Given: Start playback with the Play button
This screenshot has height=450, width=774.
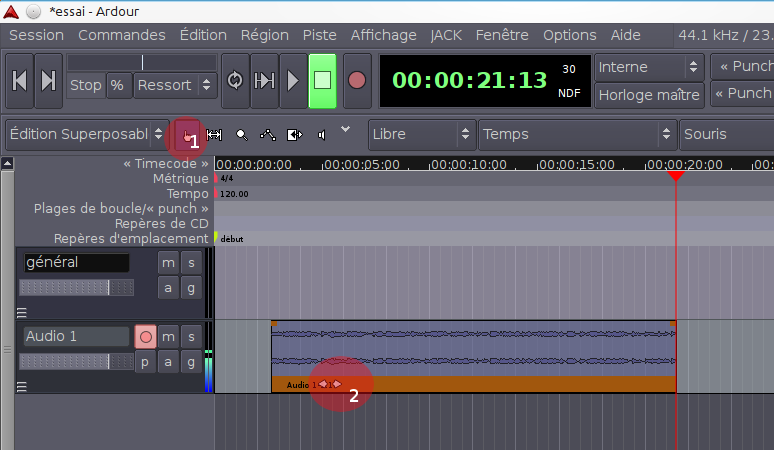Looking at the screenshot, I should [x=293, y=81].
